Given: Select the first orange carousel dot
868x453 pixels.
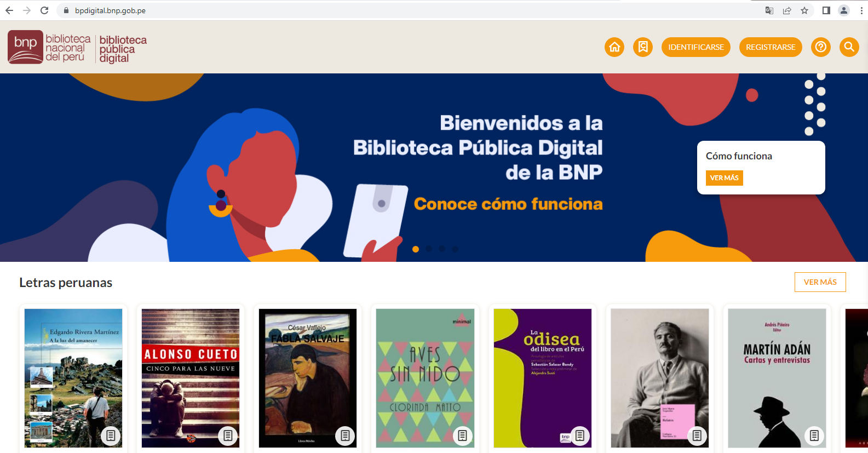Looking at the screenshot, I should (x=416, y=249).
